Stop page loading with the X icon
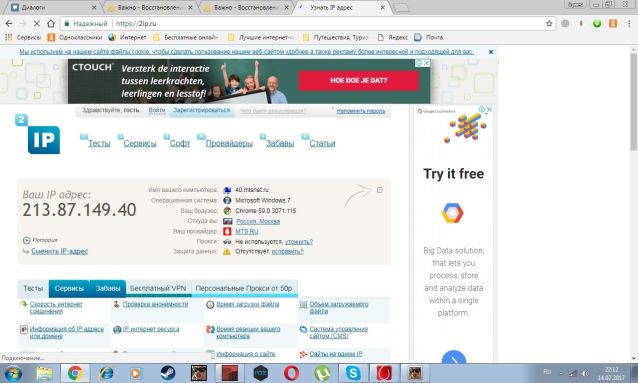 (x=37, y=24)
